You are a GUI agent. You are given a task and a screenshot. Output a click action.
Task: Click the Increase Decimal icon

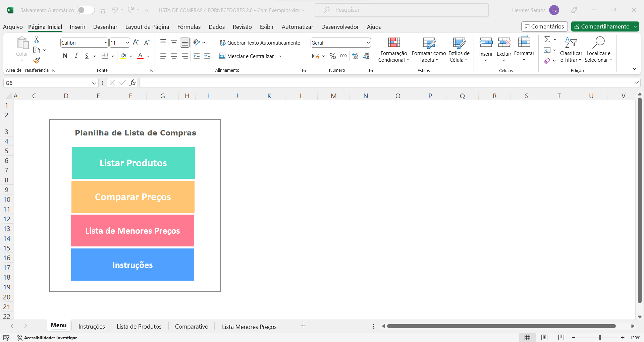355,56
